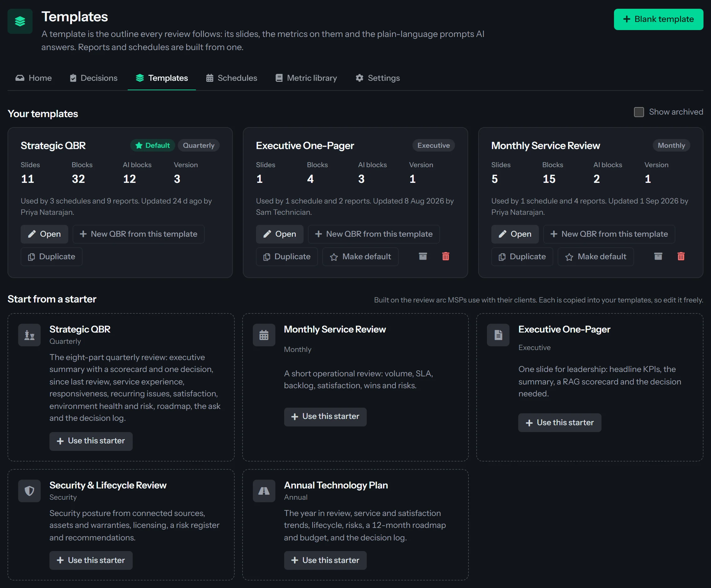Viewport: 711px width, 588px height.
Task: Open the Schedules tab
Action: [x=232, y=78]
